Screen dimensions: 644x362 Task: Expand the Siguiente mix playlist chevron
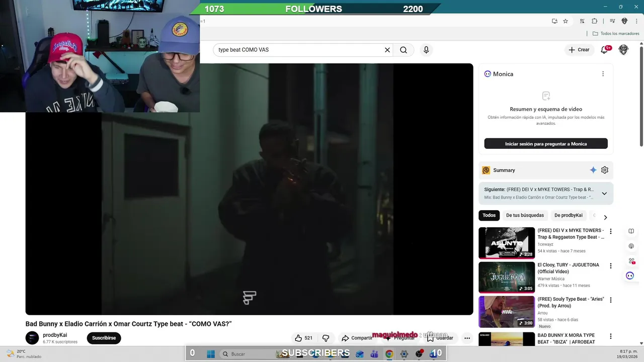(x=604, y=194)
